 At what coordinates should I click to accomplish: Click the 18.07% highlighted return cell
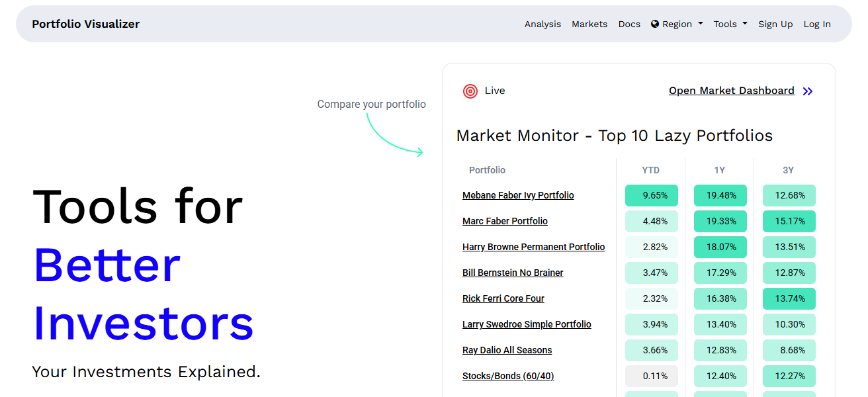tap(720, 247)
